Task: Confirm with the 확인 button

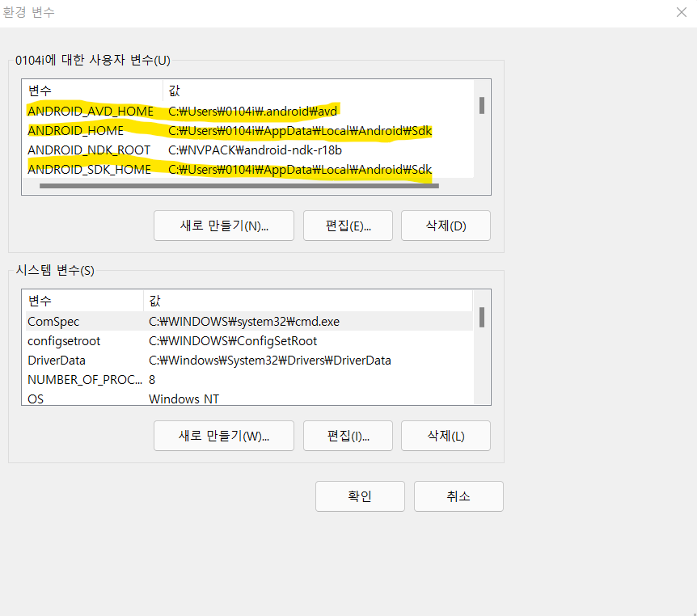Action: [x=360, y=496]
